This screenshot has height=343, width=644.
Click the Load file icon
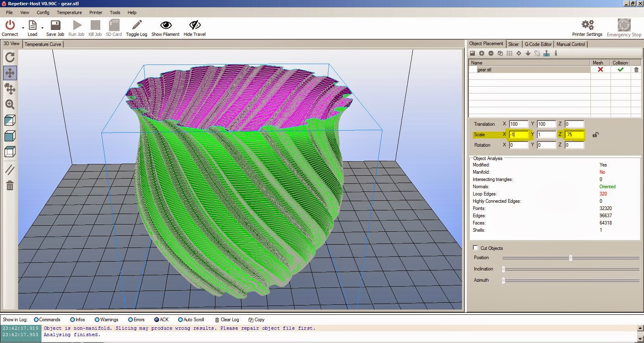tap(33, 25)
